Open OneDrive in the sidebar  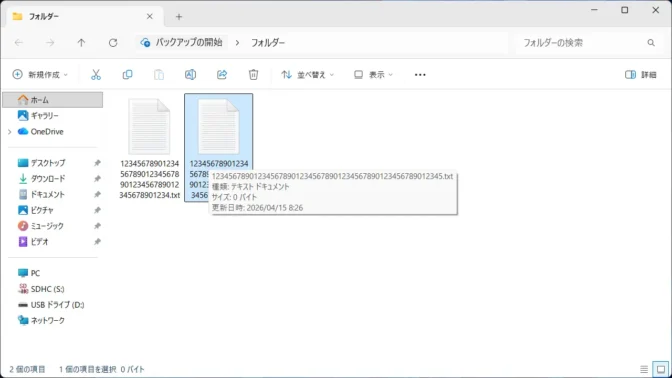[x=40, y=132]
